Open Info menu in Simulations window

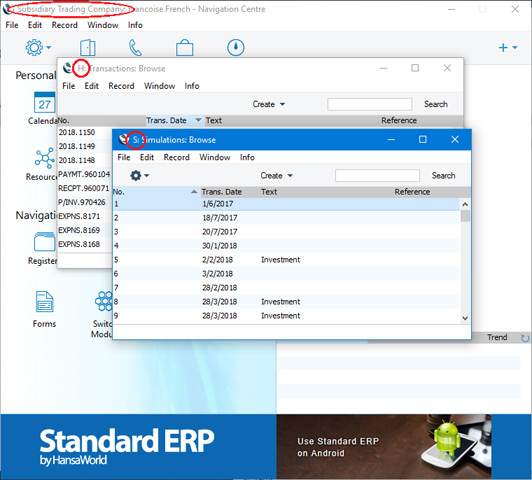[247, 157]
